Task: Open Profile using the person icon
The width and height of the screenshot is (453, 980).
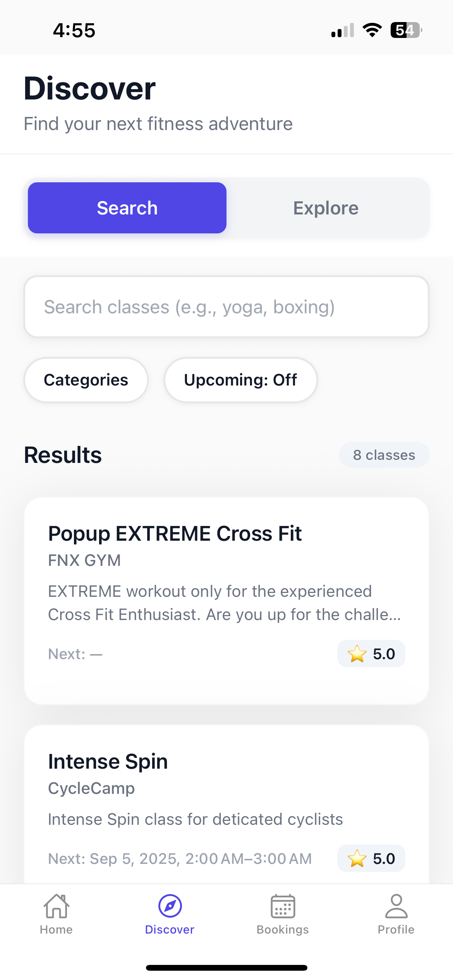Action: pyautogui.click(x=396, y=906)
